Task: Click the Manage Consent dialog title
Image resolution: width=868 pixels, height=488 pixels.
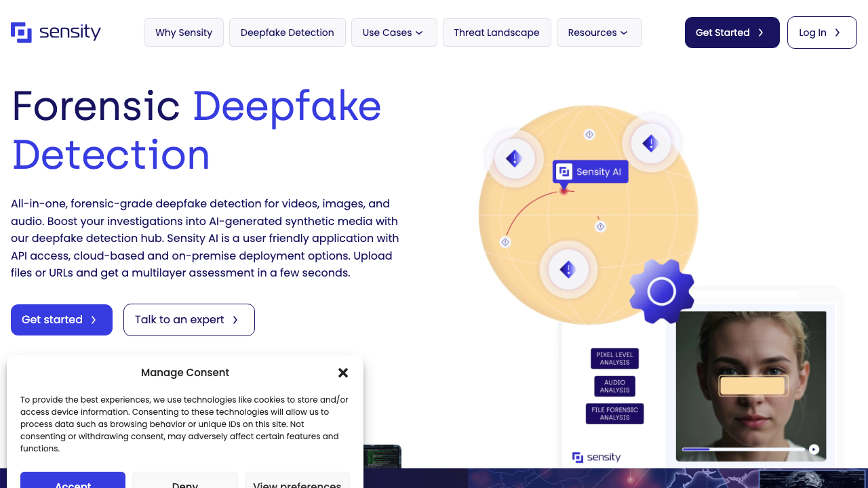Action: tap(185, 373)
